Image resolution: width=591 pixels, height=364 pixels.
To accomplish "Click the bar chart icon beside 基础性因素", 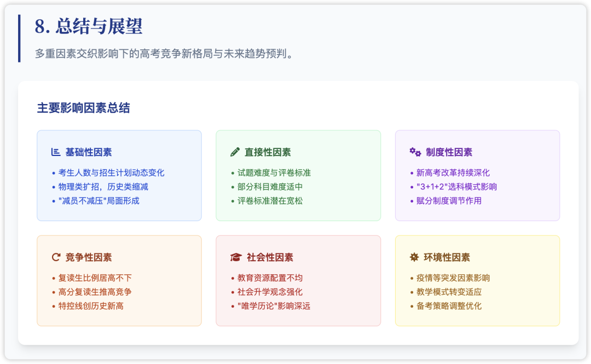I will tap(55, 152).
